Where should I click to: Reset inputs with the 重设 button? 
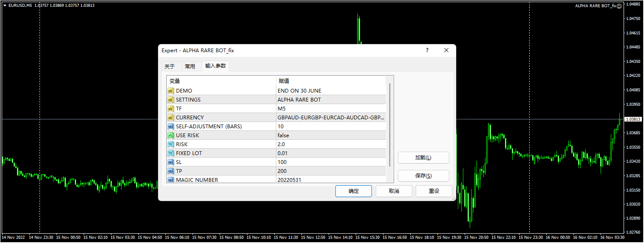(x=434, y=191)
